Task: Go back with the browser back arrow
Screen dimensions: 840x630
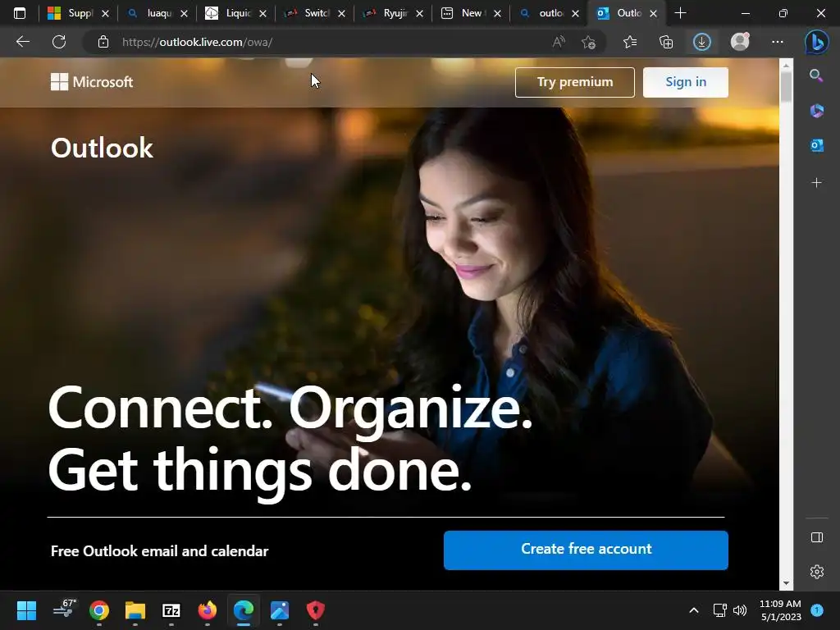Action: click(23, 42)
